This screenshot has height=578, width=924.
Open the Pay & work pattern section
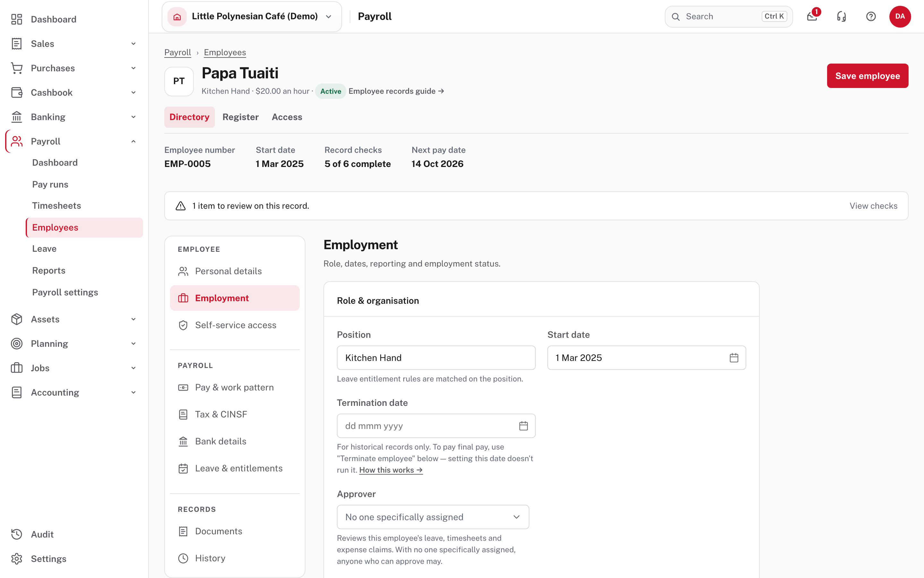tap(235, 387)
